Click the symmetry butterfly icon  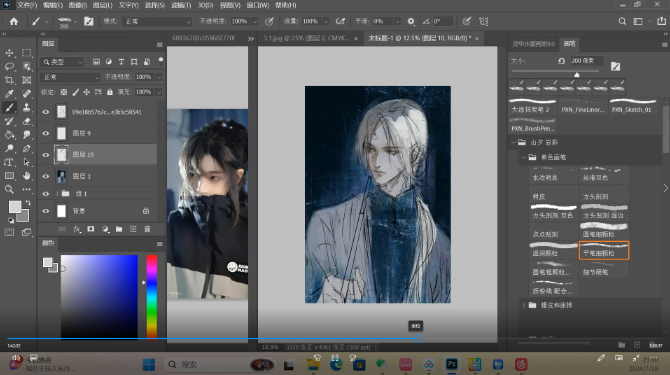(x=484, y=21)
